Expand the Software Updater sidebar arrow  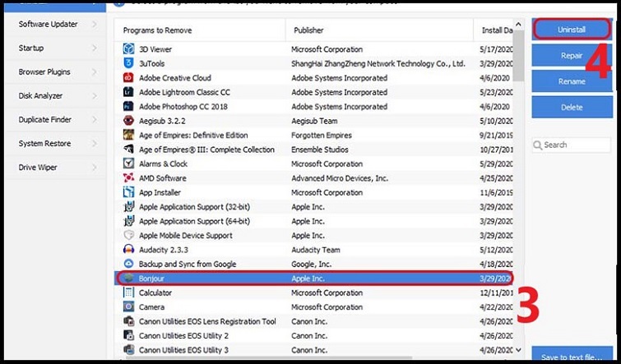coord(94,25)
